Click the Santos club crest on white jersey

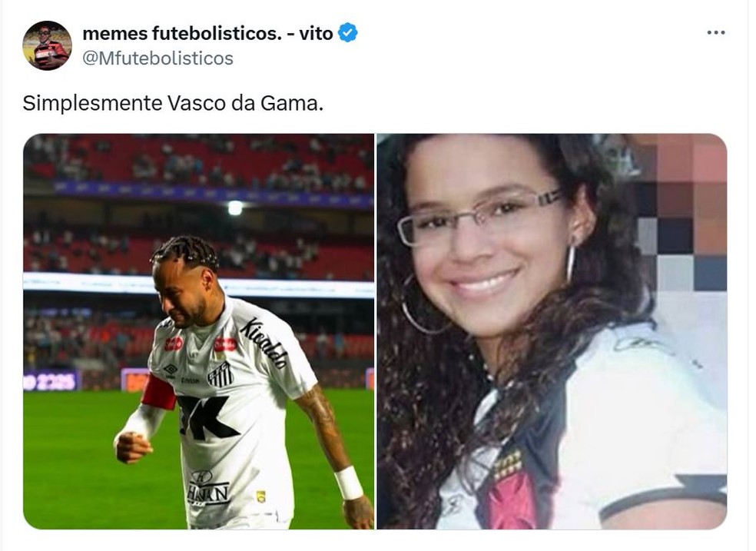[x=220, y=375]
